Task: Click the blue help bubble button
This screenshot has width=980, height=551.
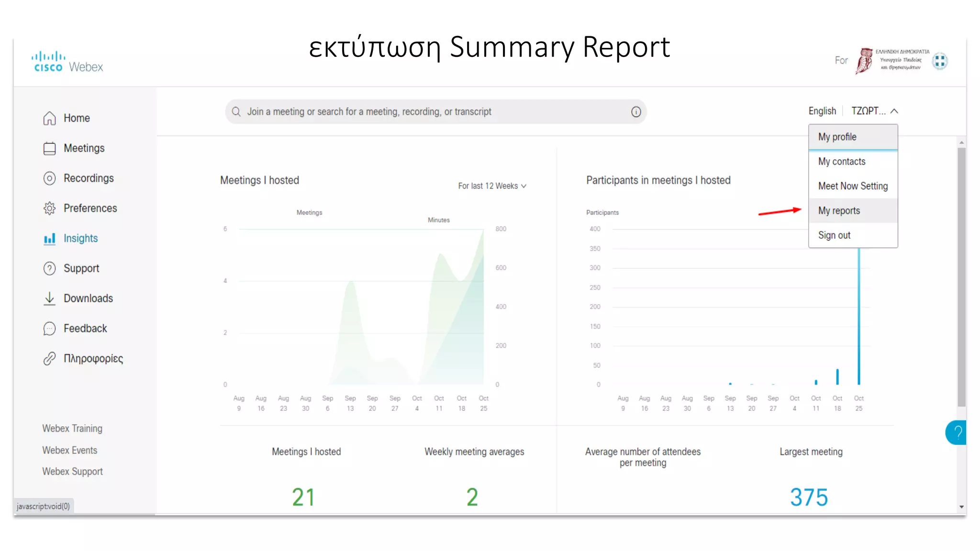Action: click(956, 432)
